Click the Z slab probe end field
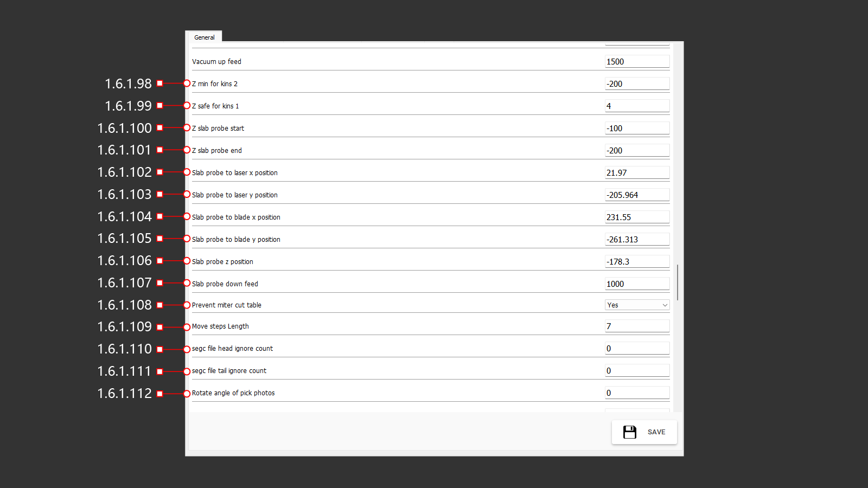Screen dimensions: 868x488 [x=637, y=151]
